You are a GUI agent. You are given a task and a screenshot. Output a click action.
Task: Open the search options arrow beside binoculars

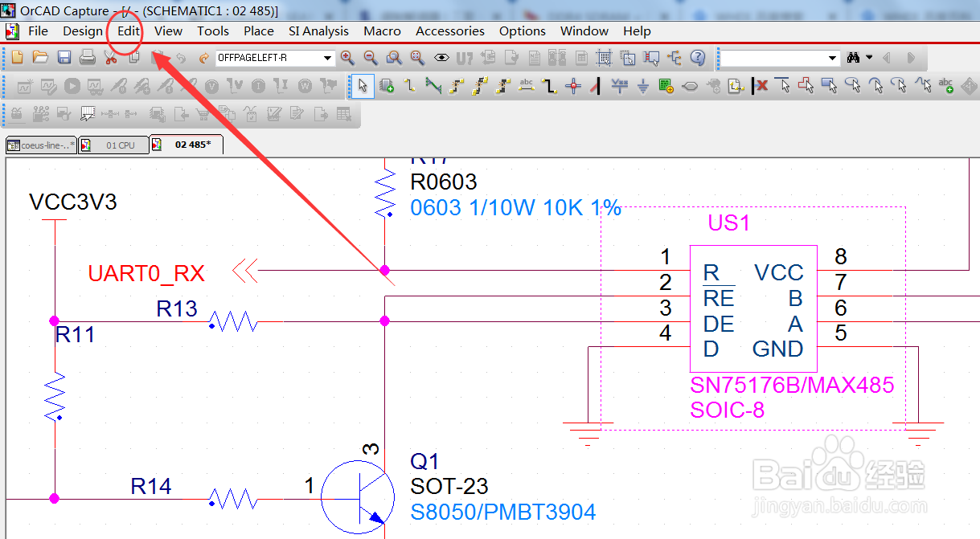[869, 58]
